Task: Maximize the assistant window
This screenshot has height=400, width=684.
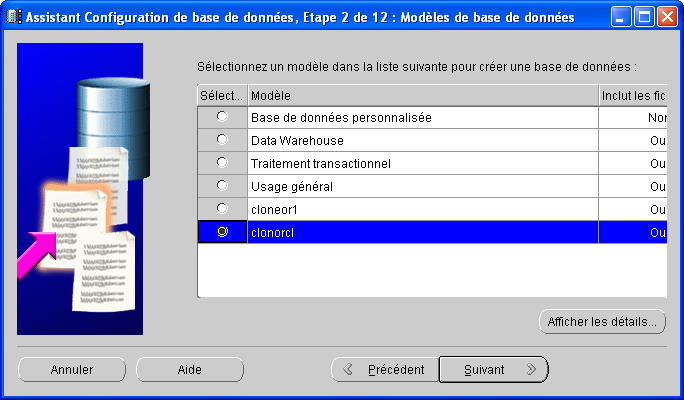Action: pos(645,17)
